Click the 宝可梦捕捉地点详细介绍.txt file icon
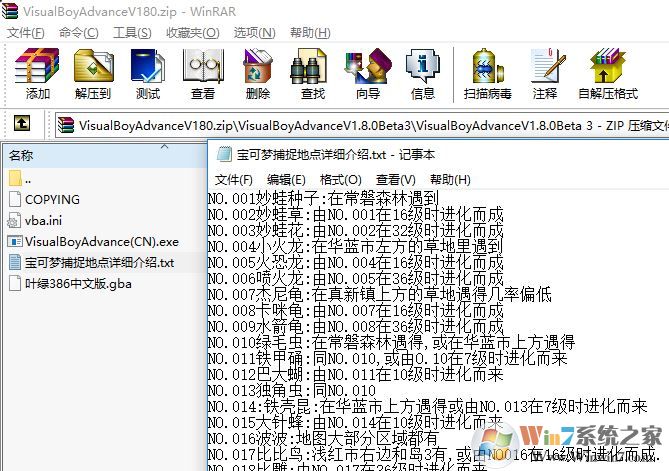669x471 pixels. point(15,262)
